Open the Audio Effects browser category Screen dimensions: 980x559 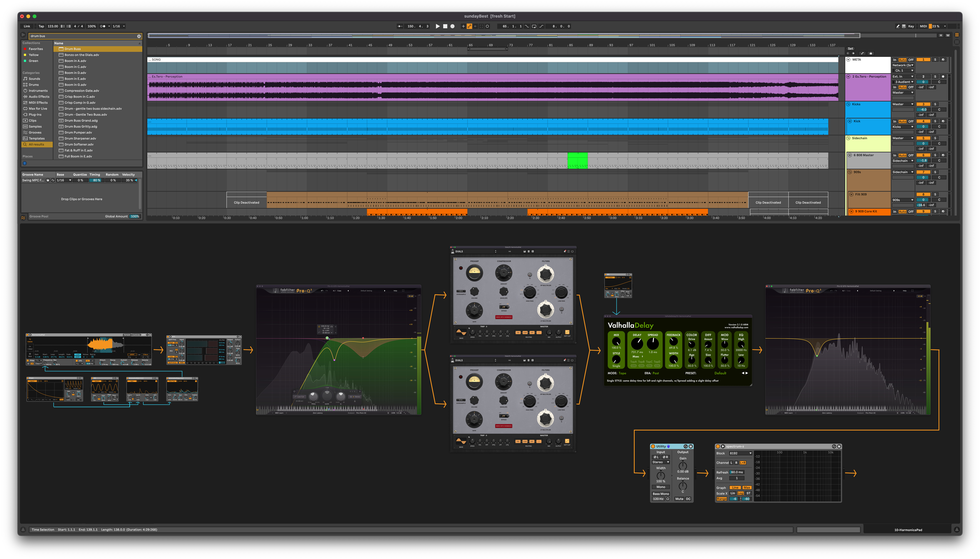(39, 97)
